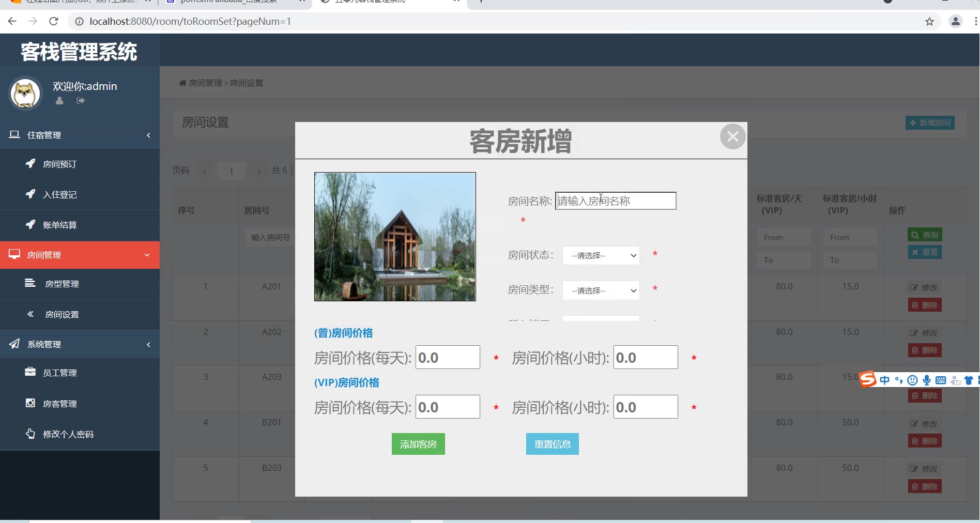Click the camera icon beside 房客管理
This screenshot has height=523, width=980.
[30, 403]
